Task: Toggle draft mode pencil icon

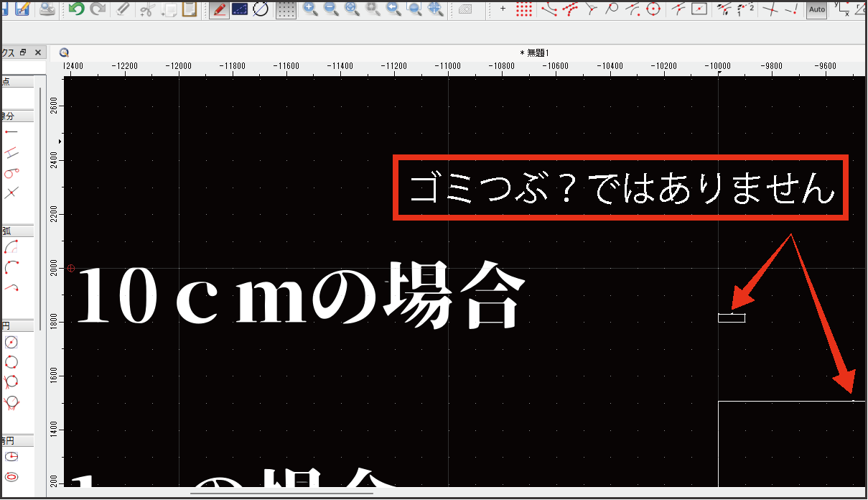Action: pyautogui.click(x=220, y=9)
